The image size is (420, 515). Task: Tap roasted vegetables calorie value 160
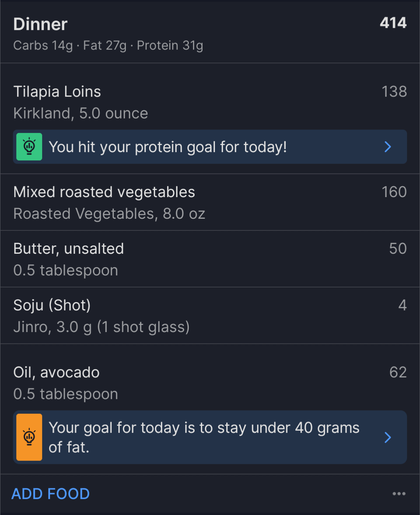pos(394,192)
